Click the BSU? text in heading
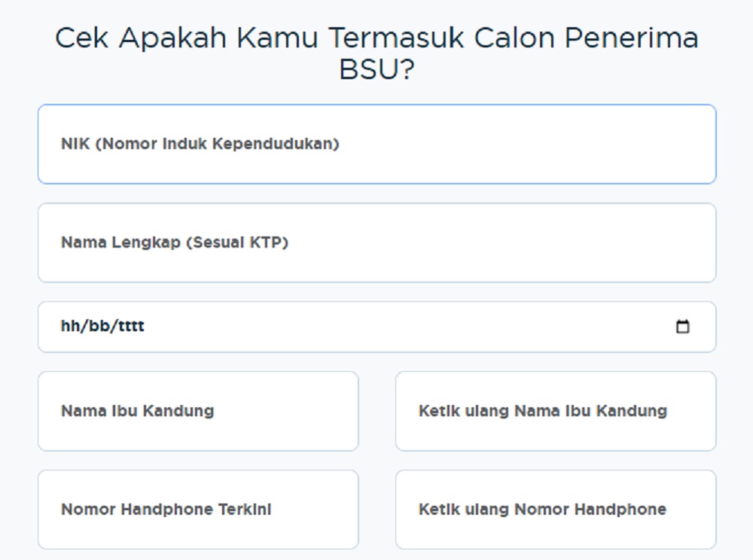 click(x=377, y=69)
